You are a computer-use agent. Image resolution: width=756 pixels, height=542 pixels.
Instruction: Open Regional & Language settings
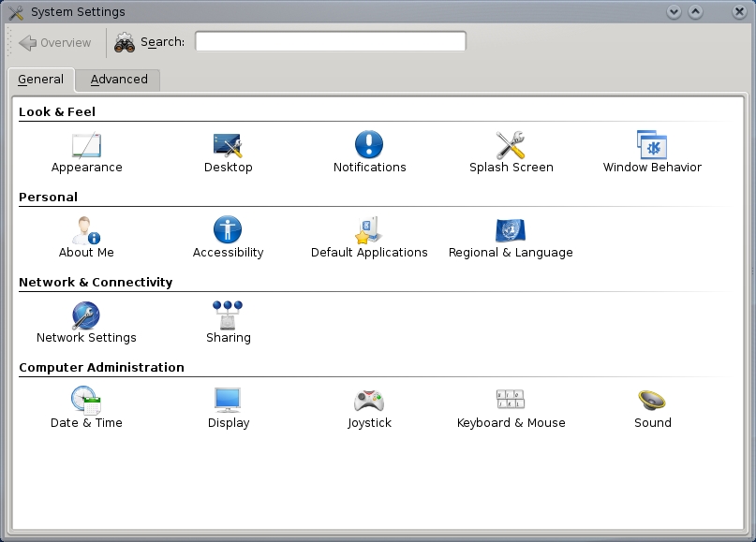point(511,231)
